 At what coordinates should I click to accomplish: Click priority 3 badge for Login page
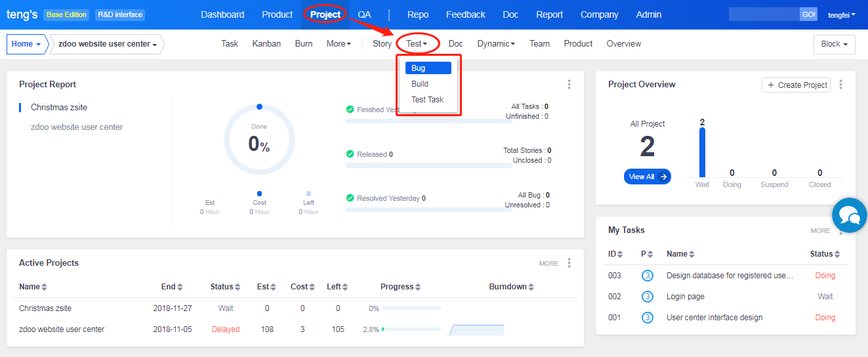(648, 297)
